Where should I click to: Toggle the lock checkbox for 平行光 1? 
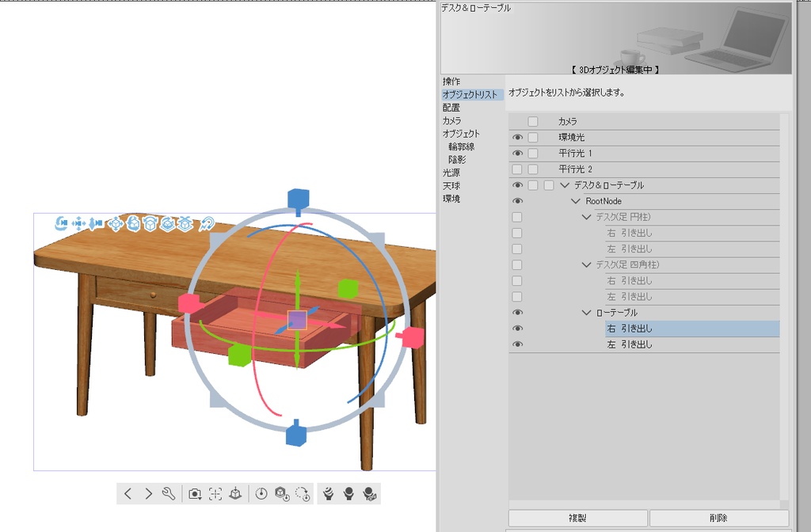(x=533, y=154)
